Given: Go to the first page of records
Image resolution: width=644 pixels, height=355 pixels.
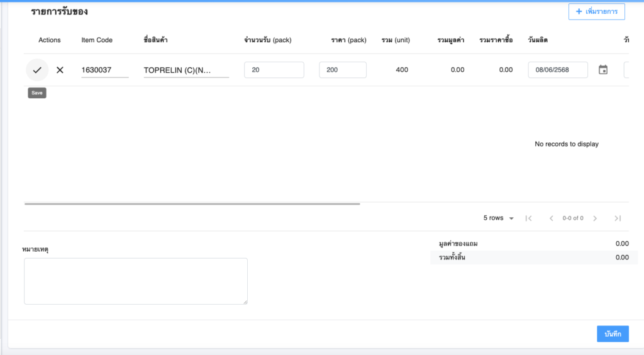Looking at the screenshot, I should pos(528,218).
